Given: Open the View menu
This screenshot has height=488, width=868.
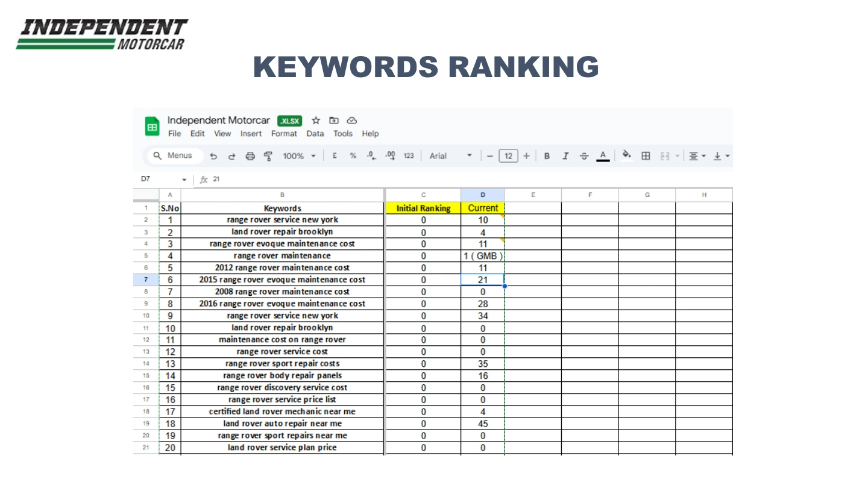Looking at the screenshot, I should pyautogui.click(x=222, y=134).
